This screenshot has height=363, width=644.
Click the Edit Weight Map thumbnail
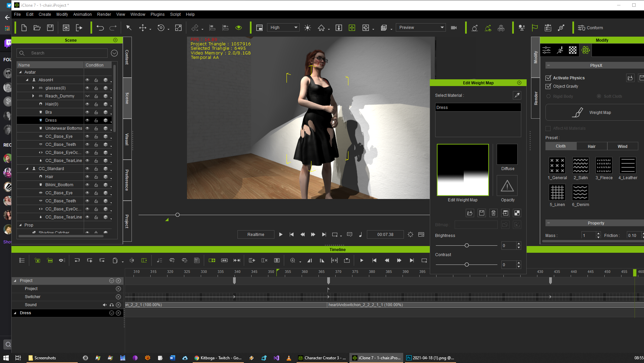[463, 170]
